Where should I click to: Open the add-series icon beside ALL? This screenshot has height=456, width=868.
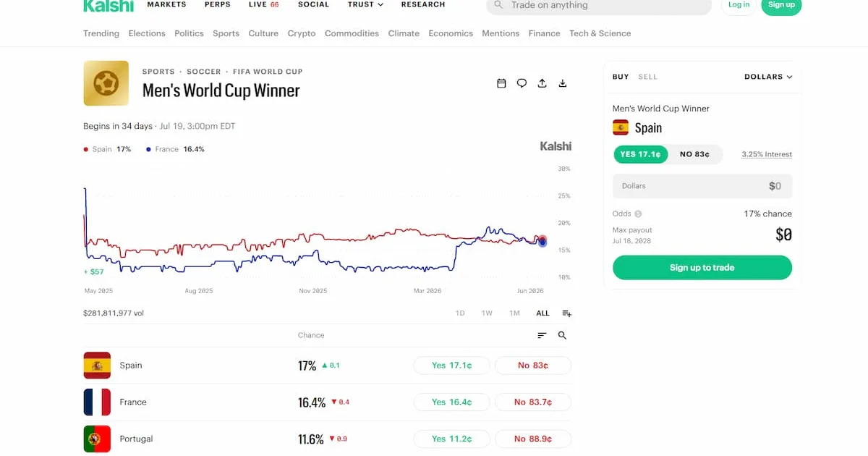click(x=566, y=313)
